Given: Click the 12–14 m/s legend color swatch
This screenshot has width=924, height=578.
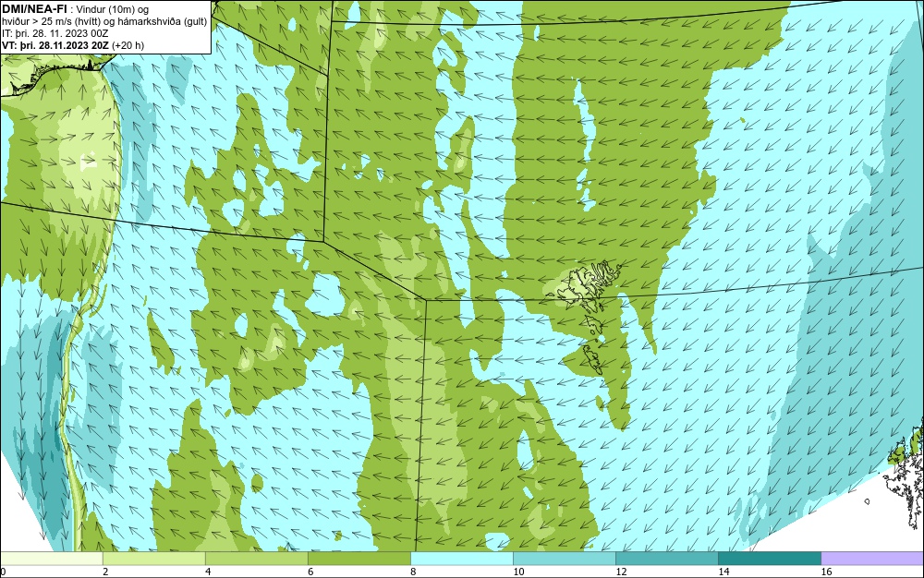Looking at the screenshot, I should click(666, 558).
